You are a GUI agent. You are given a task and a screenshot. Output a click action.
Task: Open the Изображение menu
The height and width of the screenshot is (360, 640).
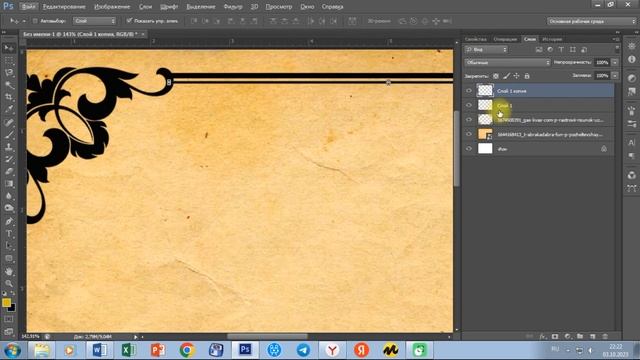pos(112,7)
